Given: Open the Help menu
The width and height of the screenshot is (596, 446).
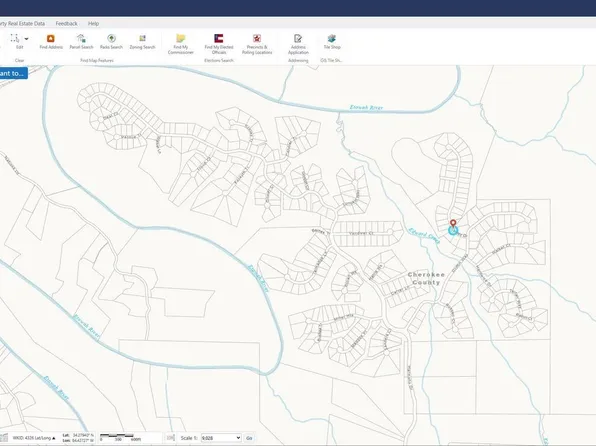Looking at the screenshot, I should [x=94, y=24].
